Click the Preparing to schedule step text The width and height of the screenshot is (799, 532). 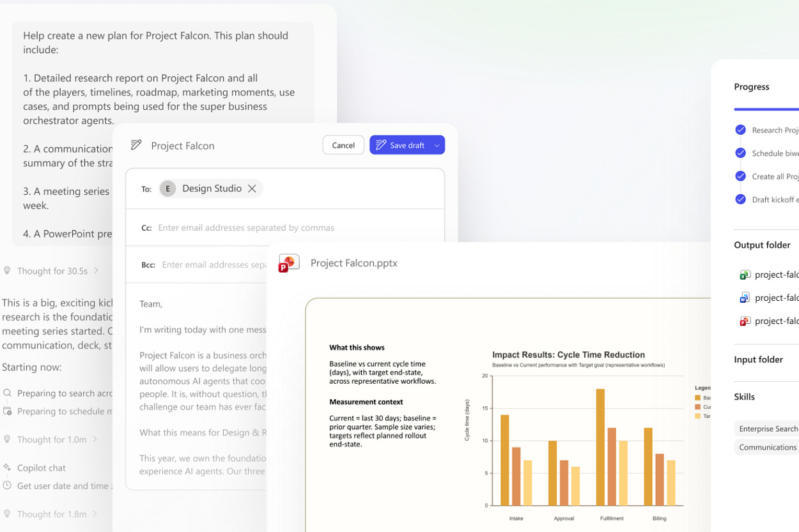point(65,411)
